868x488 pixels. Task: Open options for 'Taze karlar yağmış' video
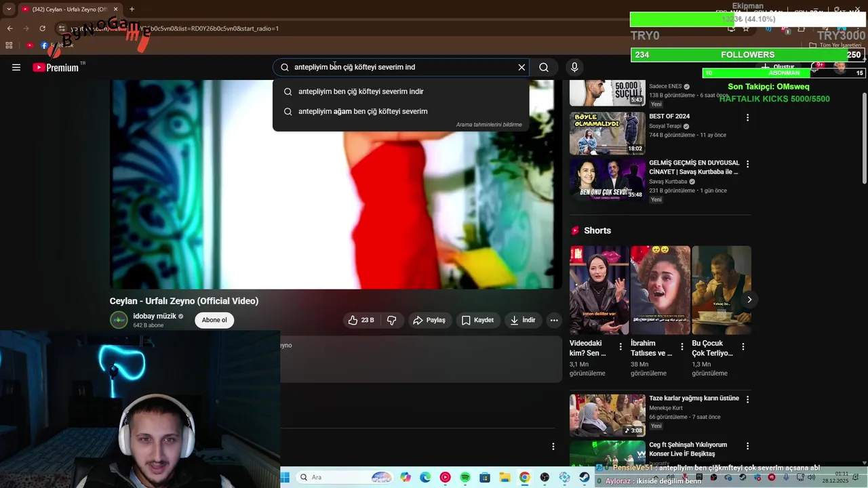pos(747,399)
